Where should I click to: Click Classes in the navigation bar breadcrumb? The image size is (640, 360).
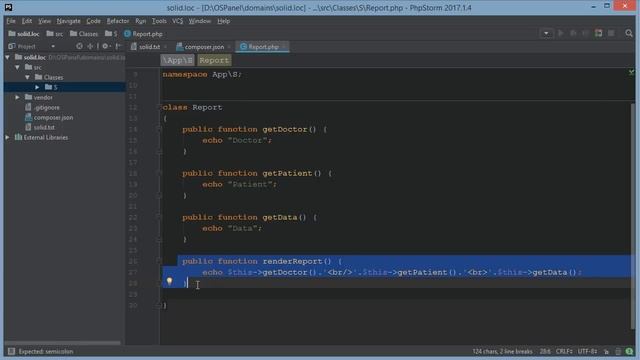(84, 34)
